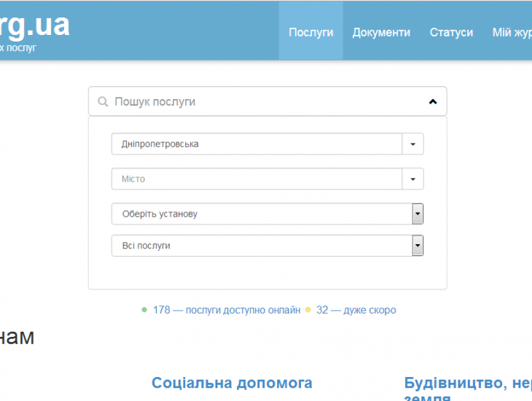Open the Місто dropdown arrow

click(x=412, y=179)
